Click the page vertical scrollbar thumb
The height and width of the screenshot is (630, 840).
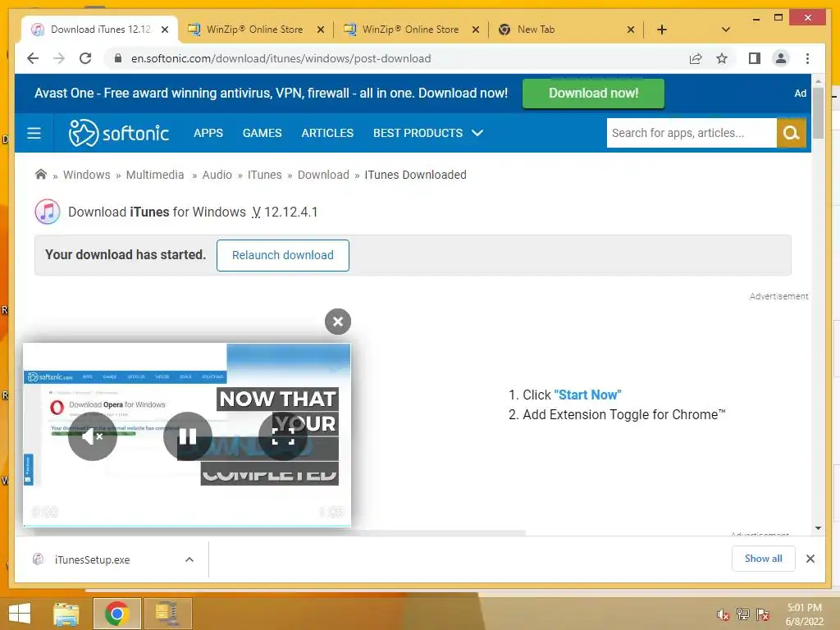(818, 112)
